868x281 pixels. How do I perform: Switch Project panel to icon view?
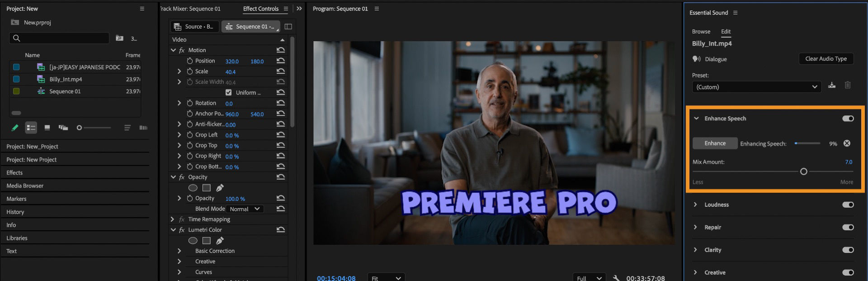47,128
